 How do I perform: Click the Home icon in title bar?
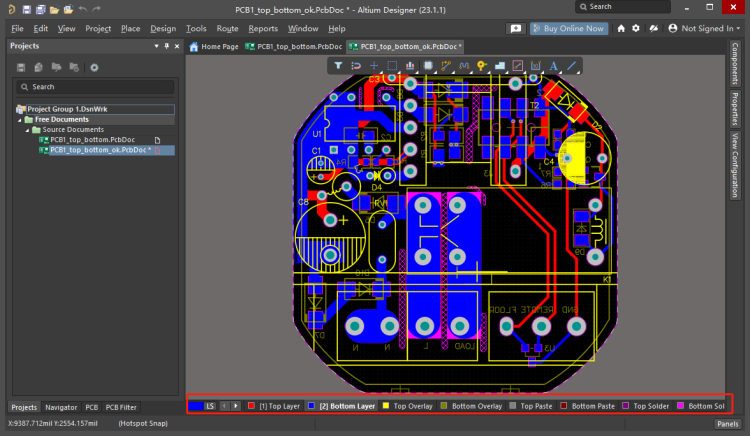621,29
